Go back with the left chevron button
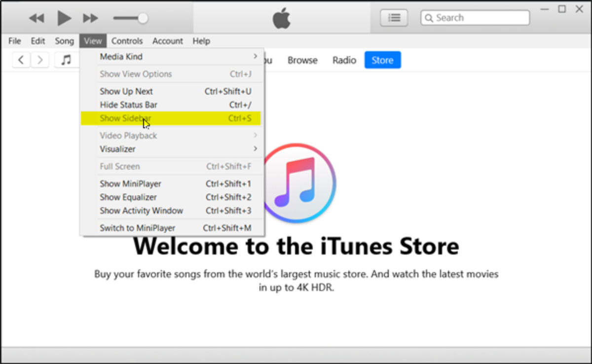The image size is (592, 364). pos(21,60)
